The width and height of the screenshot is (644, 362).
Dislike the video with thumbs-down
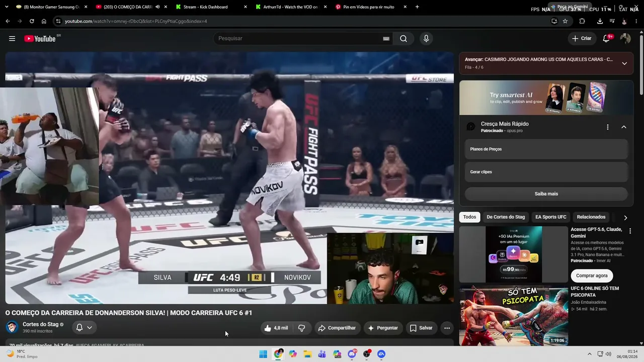click(x=302, y=328)
